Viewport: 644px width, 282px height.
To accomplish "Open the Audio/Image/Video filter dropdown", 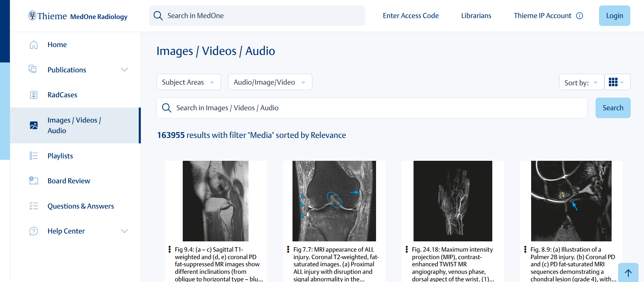I will click(x=270, y=82).
